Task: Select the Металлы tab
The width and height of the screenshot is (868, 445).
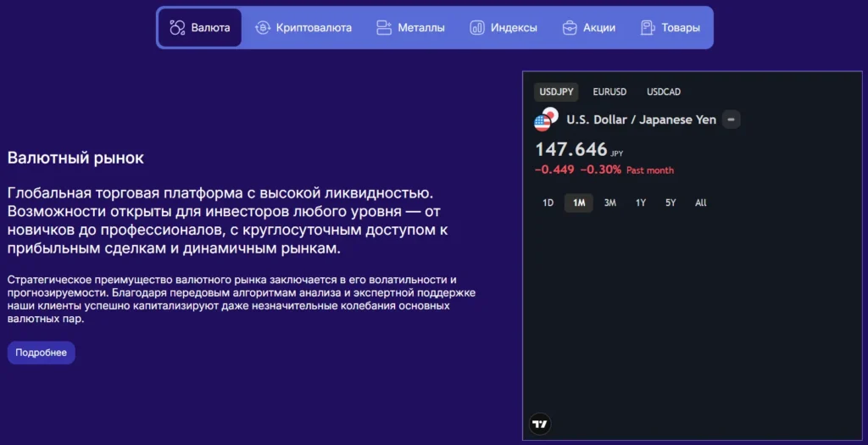Action: [410, 28]
